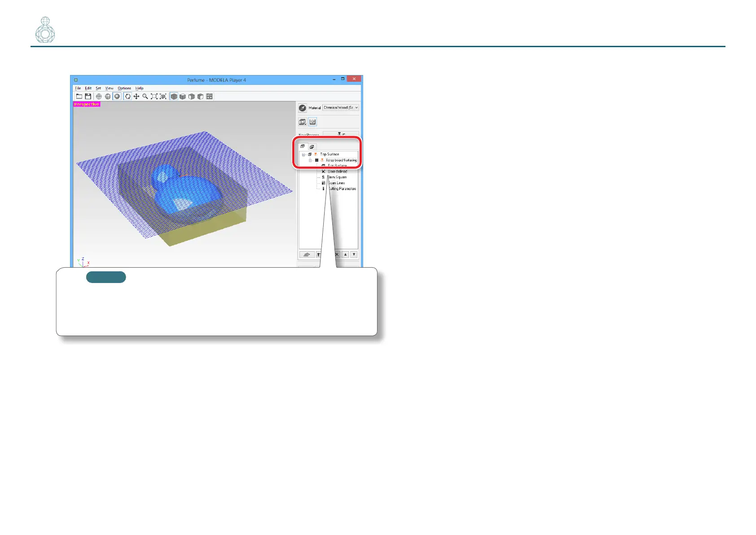Select the first highlighted cube view icon

coord(174,96)
